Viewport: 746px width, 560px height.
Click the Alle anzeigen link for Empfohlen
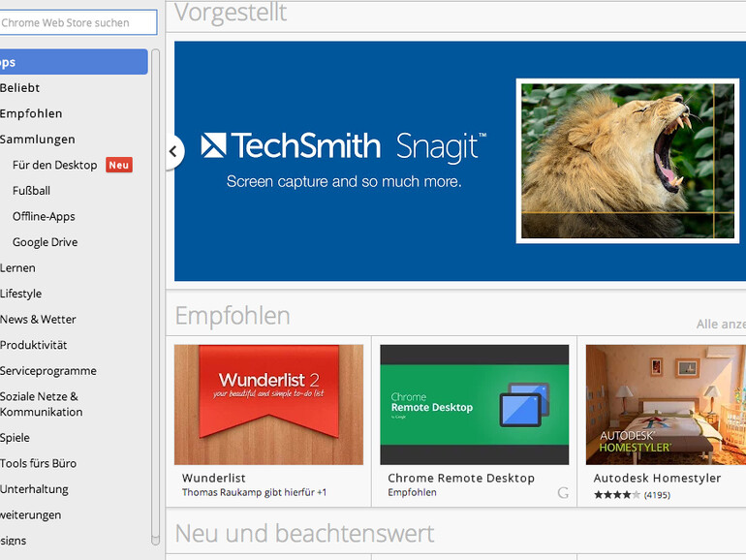pos(721,324)
